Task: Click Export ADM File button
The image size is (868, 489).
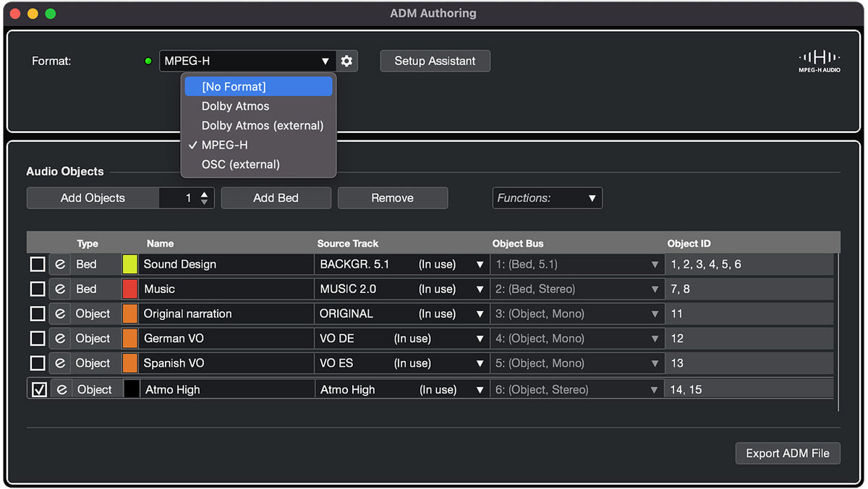Action: click(x=788, y=454)
